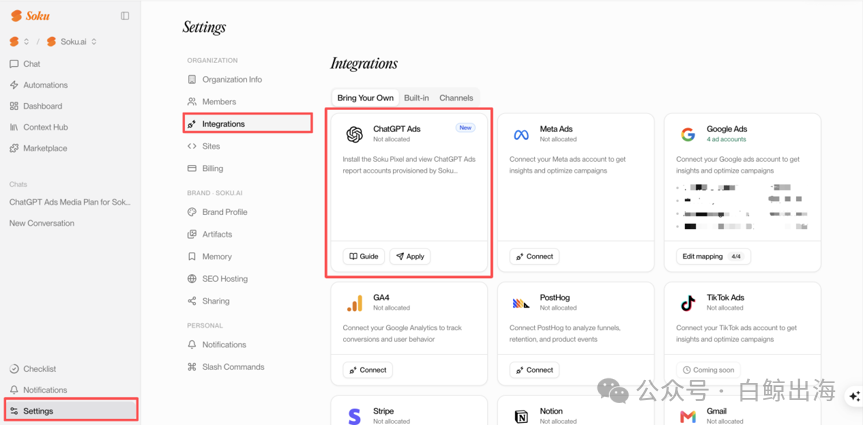Screen dimensions: 863x425
Task: Edit mapping for Google Ads
Action: [713, 257]
